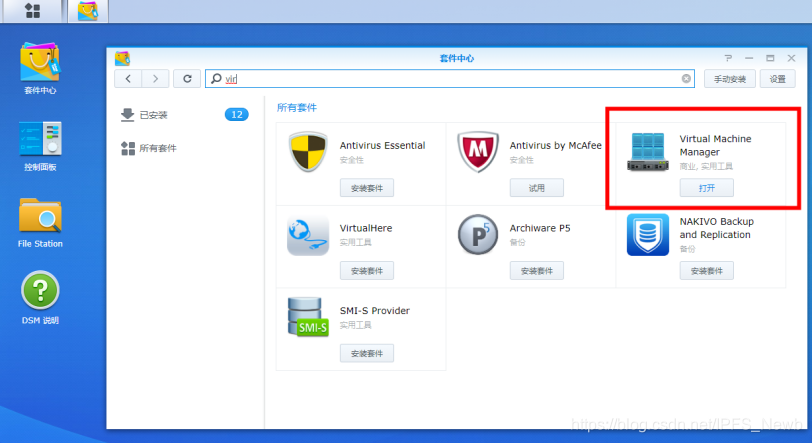Open NAKIVO Backup and Replication title
The height and width of the screenshot is (443, 812).
point(716,228)
